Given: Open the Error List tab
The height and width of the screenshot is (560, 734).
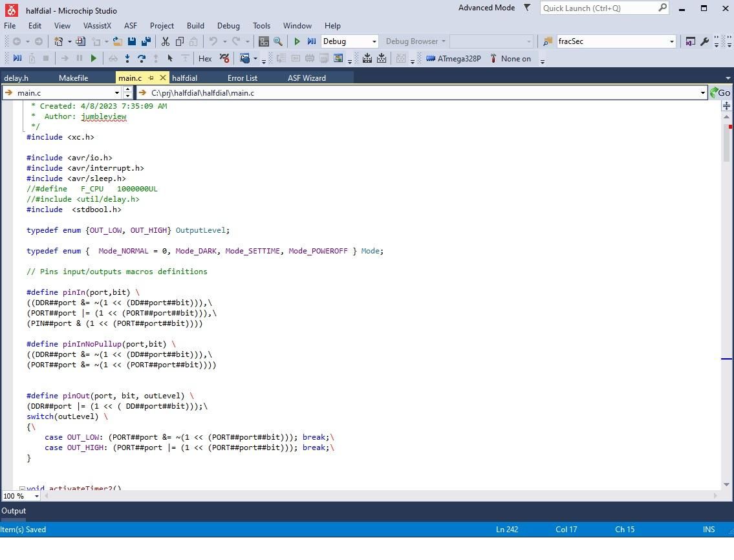Looking at the screenshot, I should [243, 78].
